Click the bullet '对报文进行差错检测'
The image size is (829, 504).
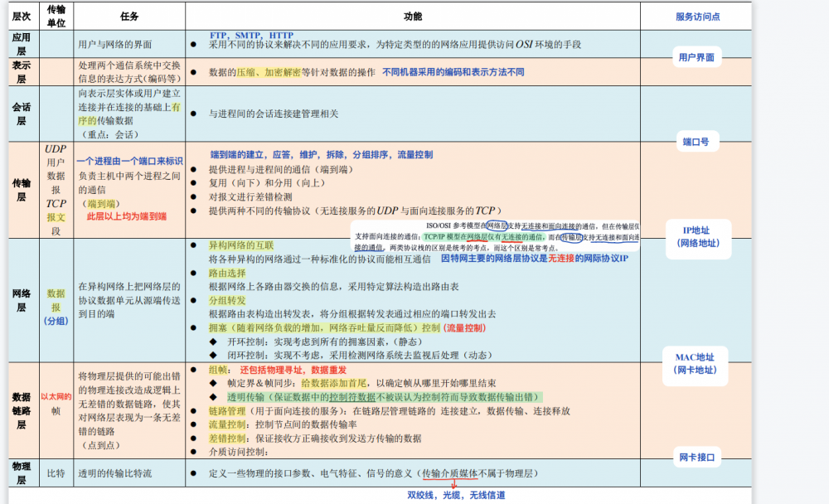[x=250, y=196]
